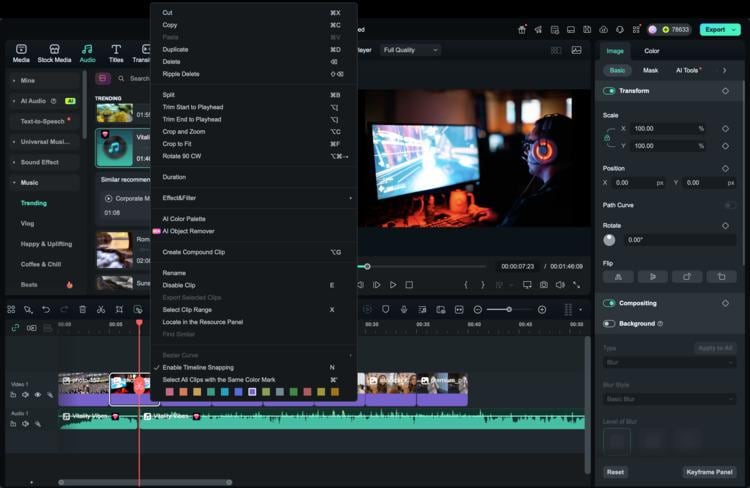
Task: Click the timeline horizontal scrollbar
Action: [145, 482]
